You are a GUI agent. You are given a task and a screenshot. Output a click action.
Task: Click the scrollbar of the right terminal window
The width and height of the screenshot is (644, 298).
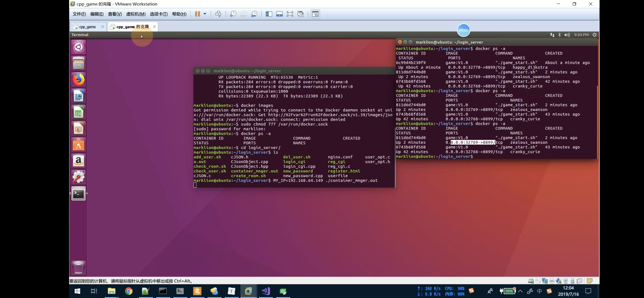(x=598, y=122)
